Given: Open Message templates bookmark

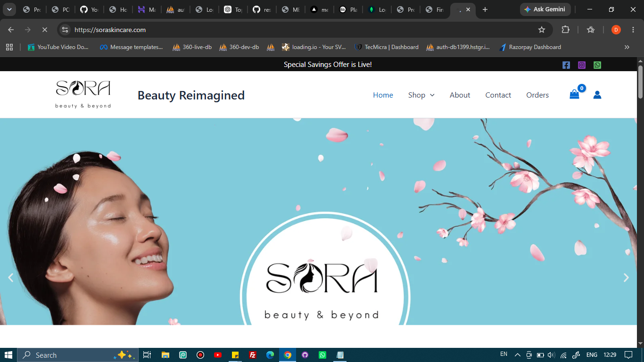Looking at the screenshot, I should coord(132,47).
